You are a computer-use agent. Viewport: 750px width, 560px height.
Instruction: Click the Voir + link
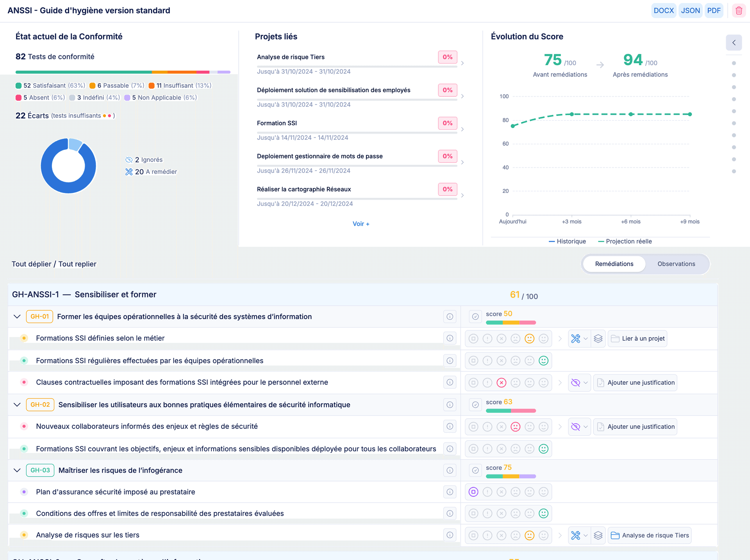point(361,224)
